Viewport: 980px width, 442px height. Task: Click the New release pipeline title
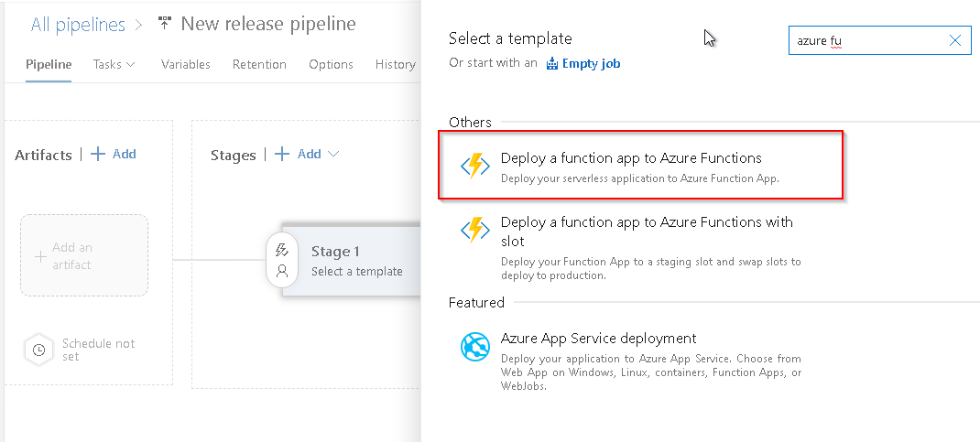coord(268,25)
